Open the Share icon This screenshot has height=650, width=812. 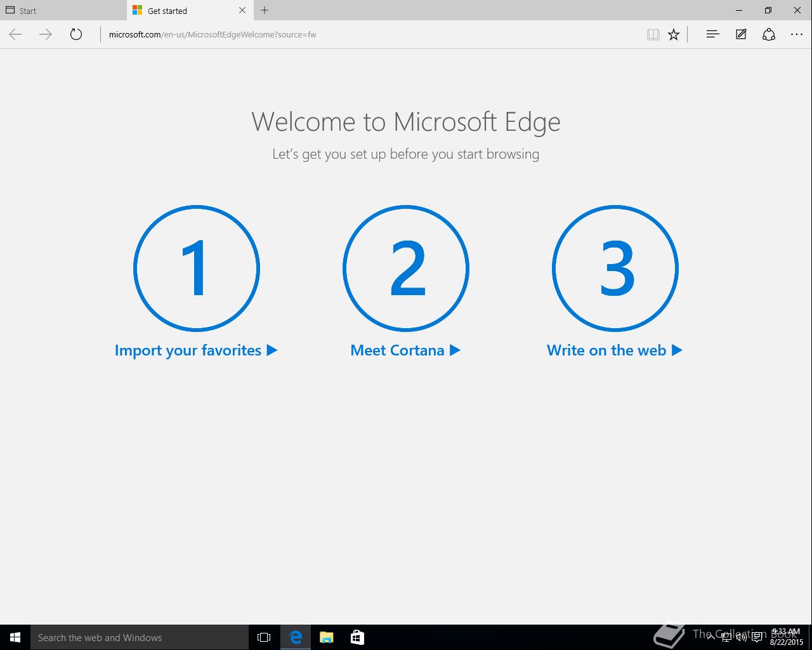click(769, 34)
